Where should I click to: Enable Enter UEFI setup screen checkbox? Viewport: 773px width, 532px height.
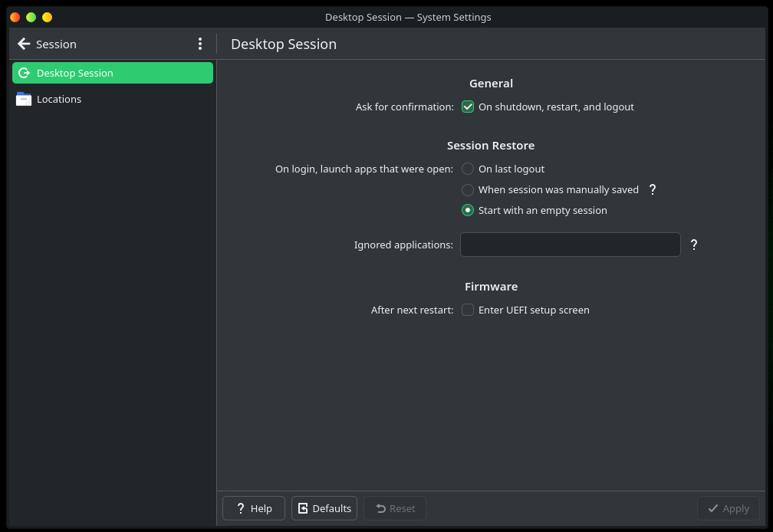[468, 310]
